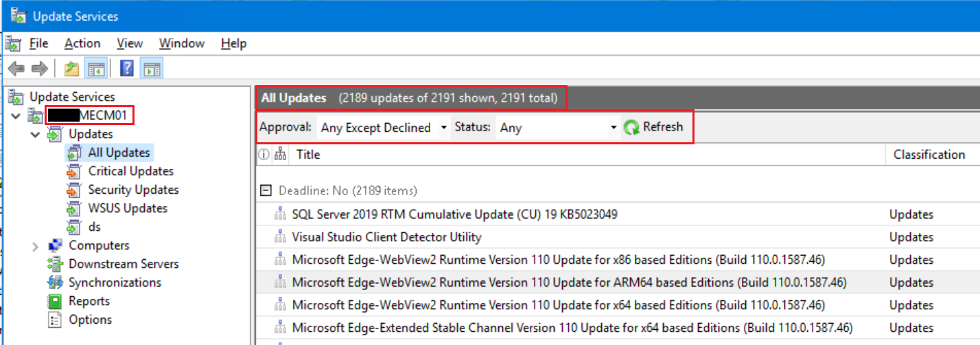
Task: Toggle the Show/Hide Action Pane icon
Action: coord(152,69)
